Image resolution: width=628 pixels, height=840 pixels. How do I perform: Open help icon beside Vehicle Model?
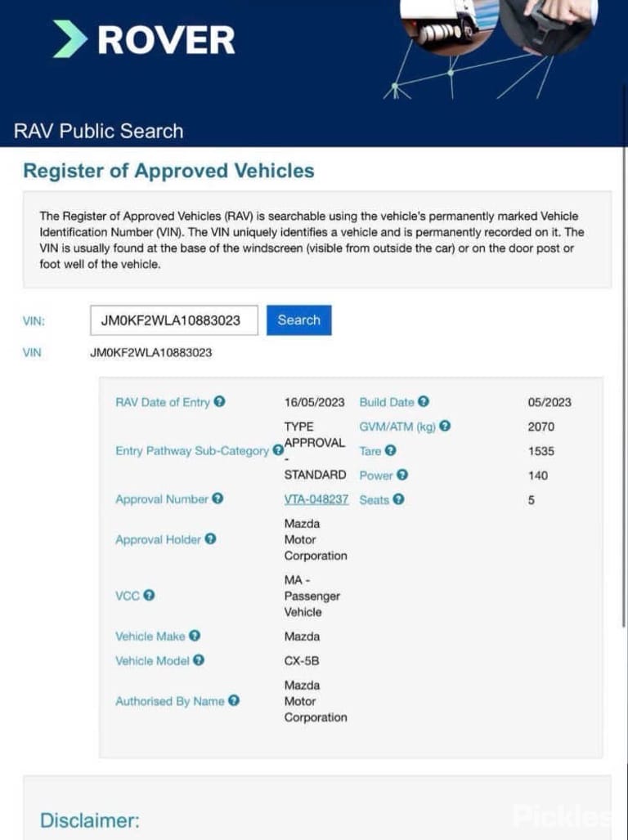pyautogui.click(x=199, y=660)
